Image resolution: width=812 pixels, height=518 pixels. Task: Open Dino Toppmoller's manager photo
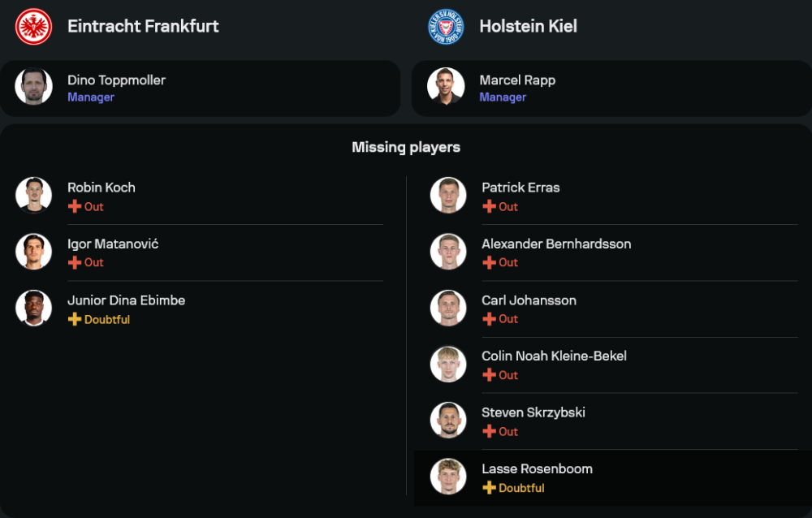(33, 87)
